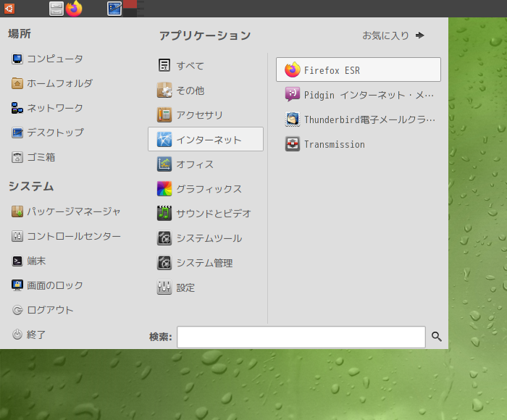Viewport: 507px width, 420px height.
Task: Open コンピュータ from places list
Action: (x=48, y=59)
